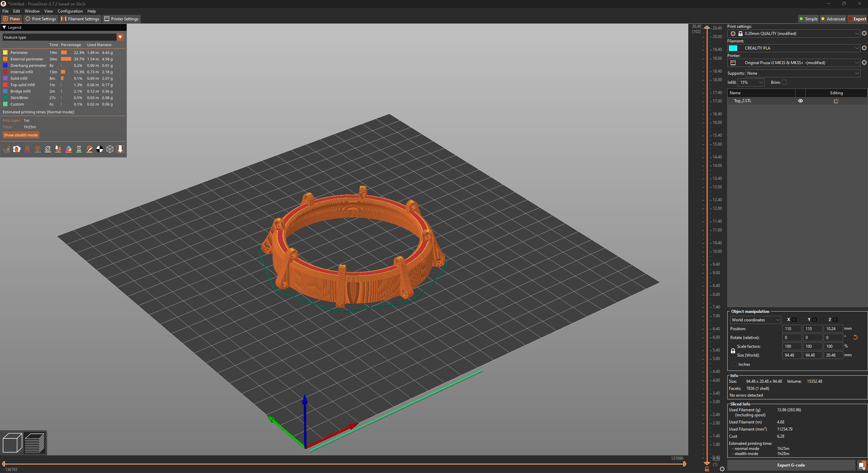This screenshot has width=868, height=473.
Task: Toggle tool marker arrow icon in legend
Action: point(120,149)
